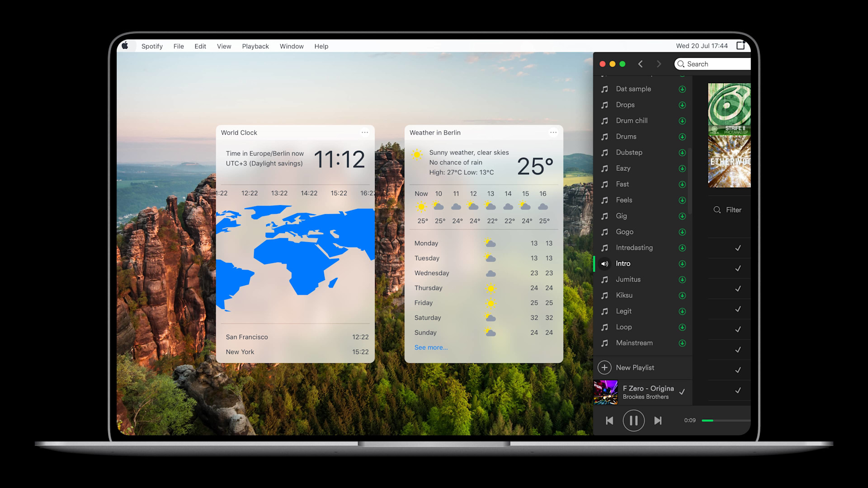Image resolution: width=868 pixels, height=488 pixels.
Task: Click the forward navigation chevron in Spotify
Action: (659, 64)
